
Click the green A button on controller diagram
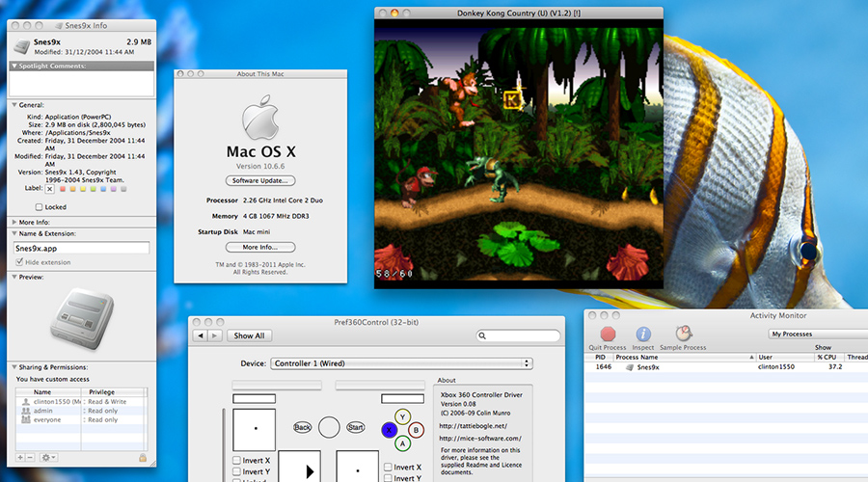click(402, 443)
